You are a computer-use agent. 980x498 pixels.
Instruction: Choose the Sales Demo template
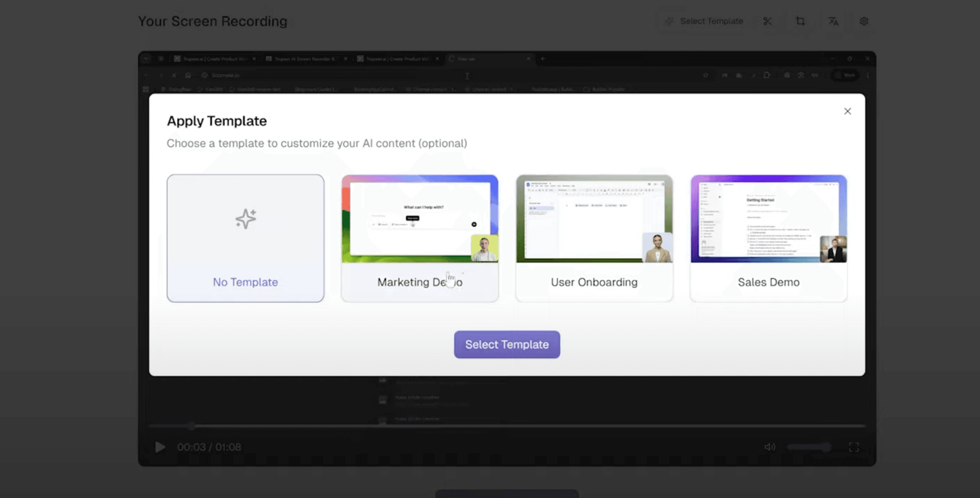point(768,238)
